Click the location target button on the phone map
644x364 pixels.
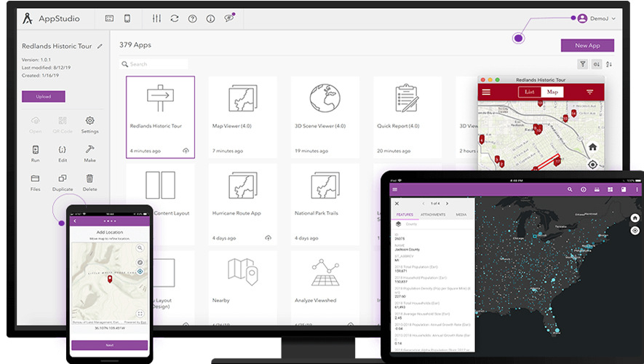pyautogui.click(x=140, y=272)
